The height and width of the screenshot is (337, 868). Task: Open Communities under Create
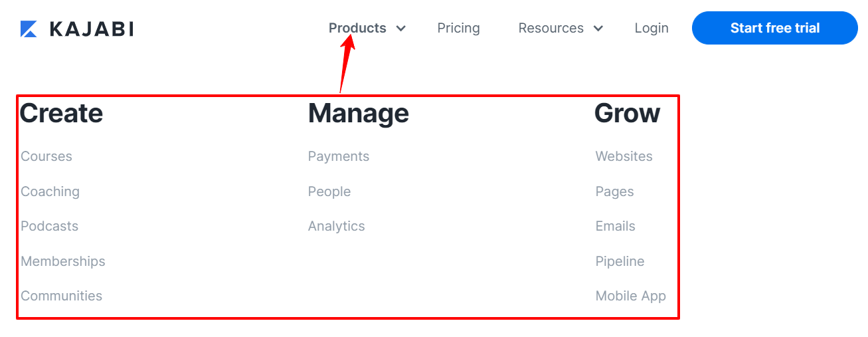click(x=61, y=296)
